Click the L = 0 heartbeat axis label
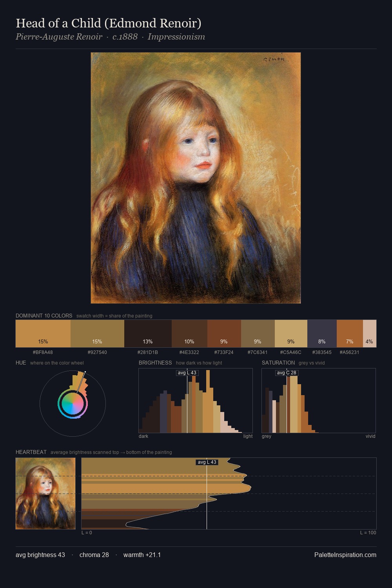This screenshot has height=588, width=392. [x=87, y=533]
